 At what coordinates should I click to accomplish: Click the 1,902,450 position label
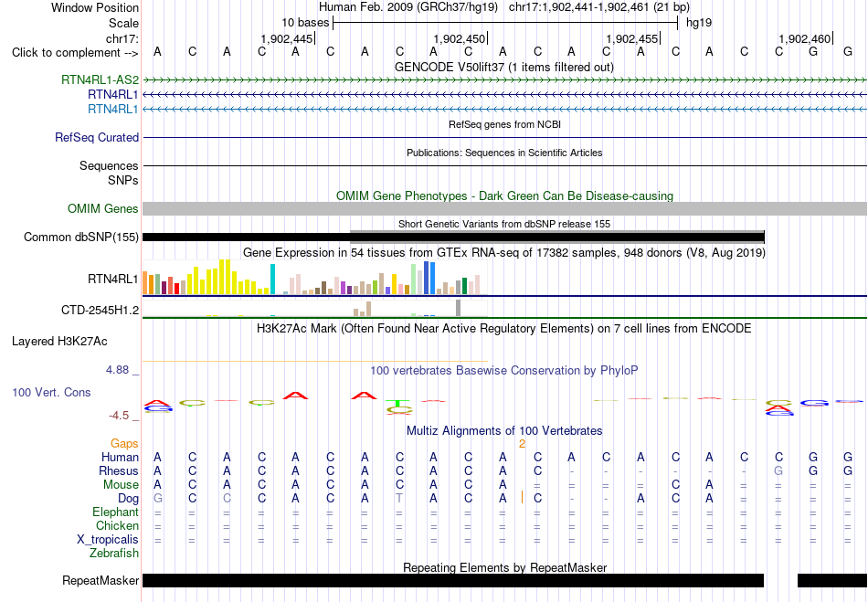click(x=460, y=38)
